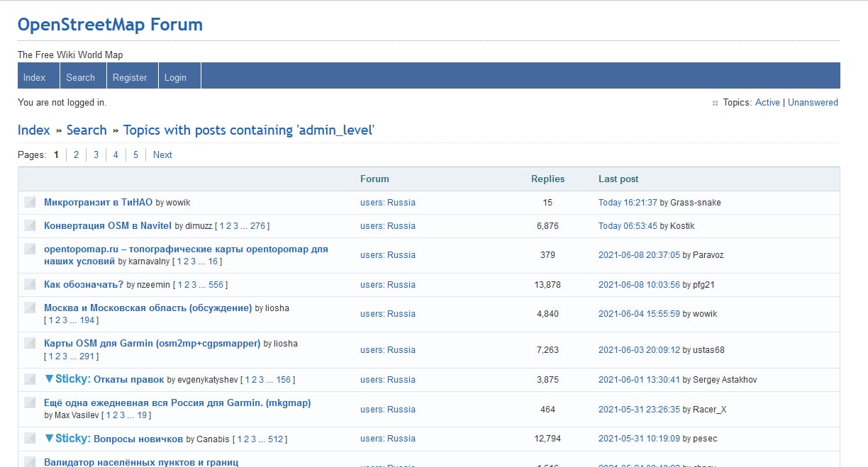Click Index in the breadcrumb

[34, 130]
